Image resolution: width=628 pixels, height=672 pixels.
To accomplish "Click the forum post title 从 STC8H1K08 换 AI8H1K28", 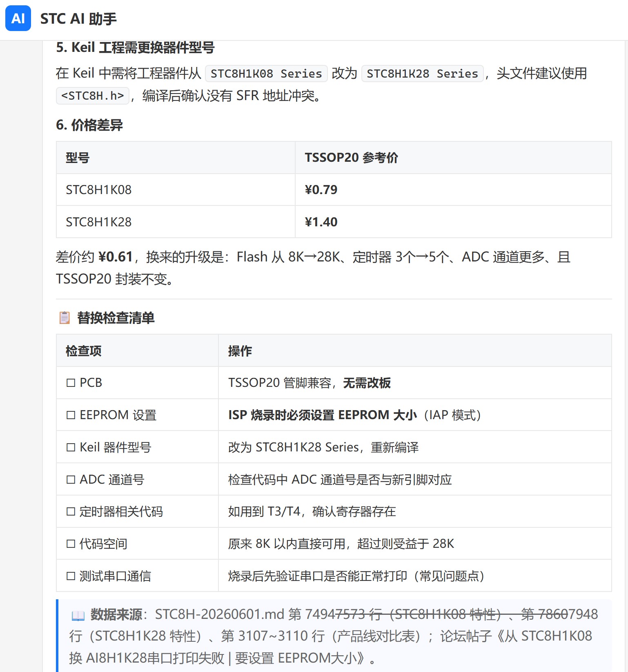I will click(x=330, y=647).
